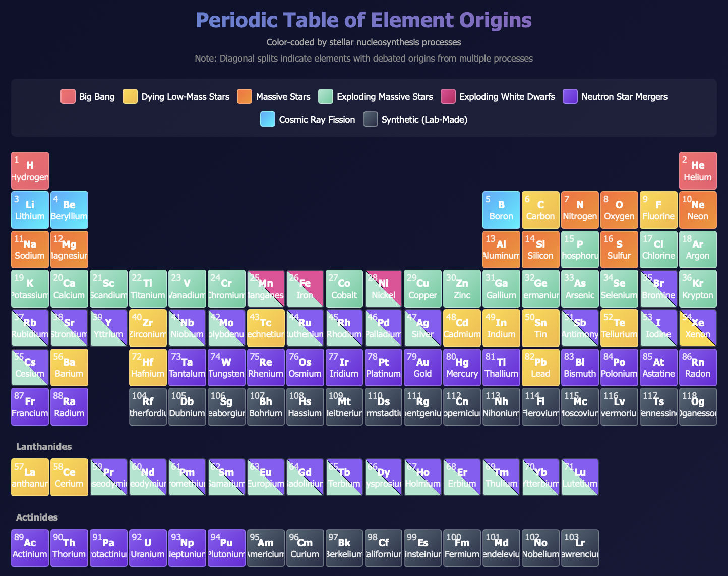Click the Gold element tile
The height and width of the screenshot is (576, 728).
[x=423, y=368]
